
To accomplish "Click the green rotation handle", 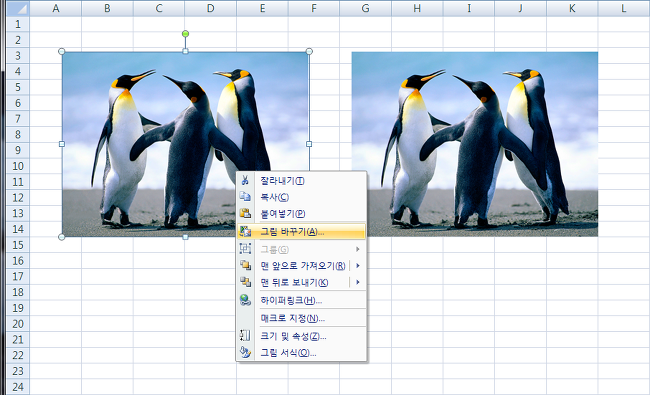I will click(x=185, y=33).
